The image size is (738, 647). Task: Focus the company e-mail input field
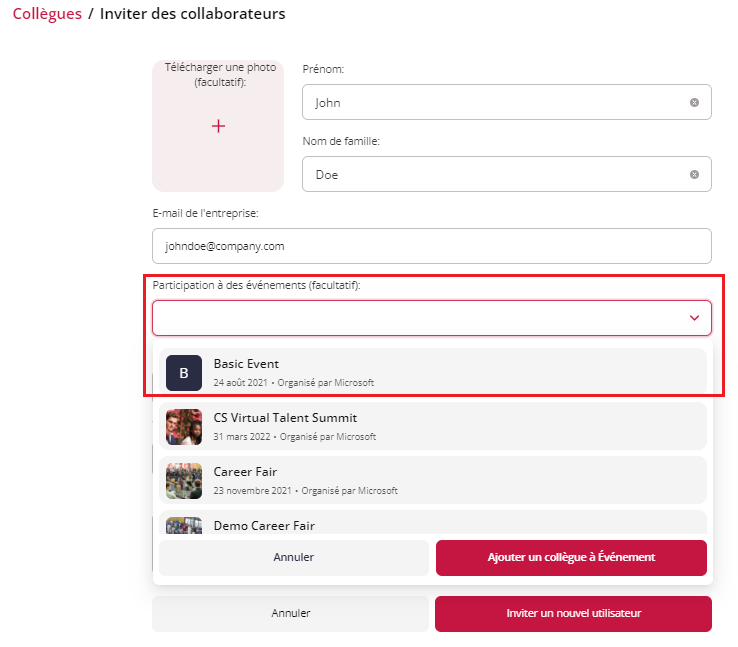(x=432, y=246)
